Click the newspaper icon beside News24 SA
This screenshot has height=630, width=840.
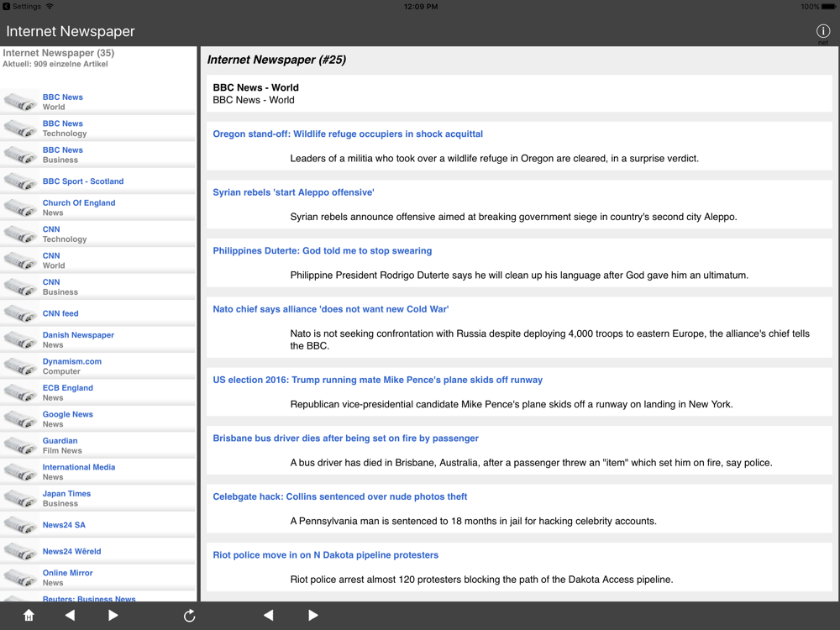20,524
